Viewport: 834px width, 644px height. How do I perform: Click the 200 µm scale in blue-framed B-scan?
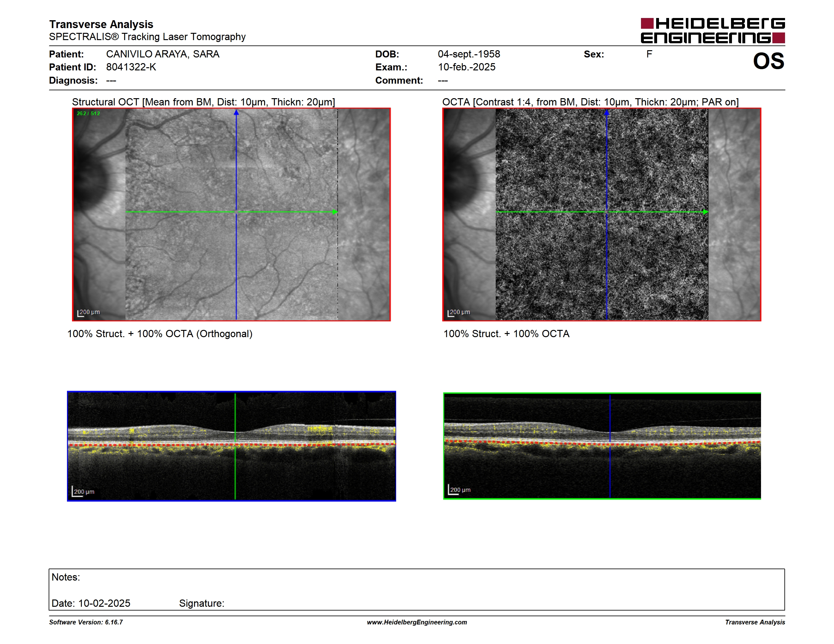83,492
